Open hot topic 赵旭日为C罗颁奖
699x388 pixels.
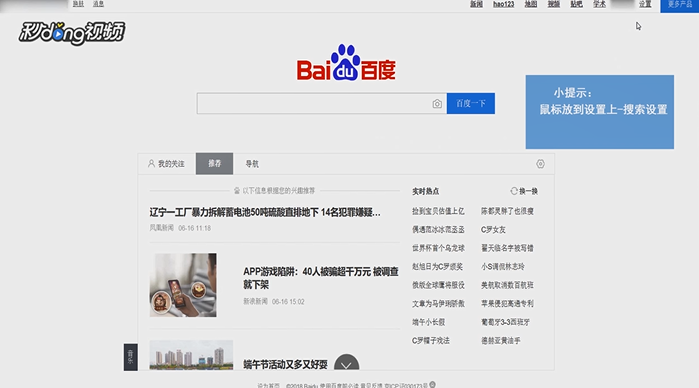tap(437, 266)
